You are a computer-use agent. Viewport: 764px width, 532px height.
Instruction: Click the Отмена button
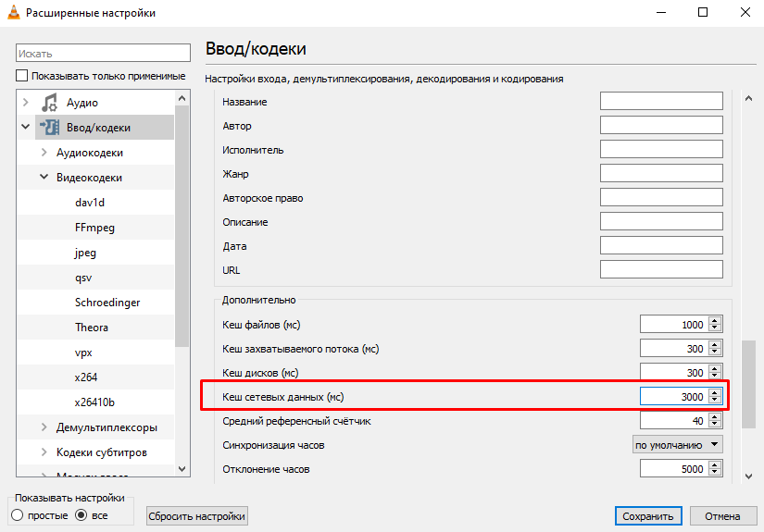722,516
